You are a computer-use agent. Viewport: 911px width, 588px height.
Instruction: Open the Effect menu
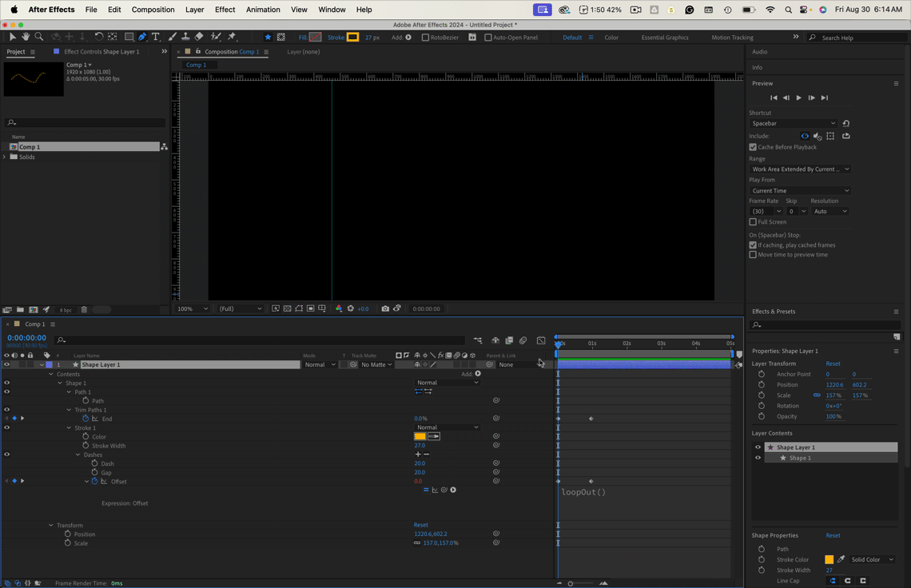[x=225, y=10]
